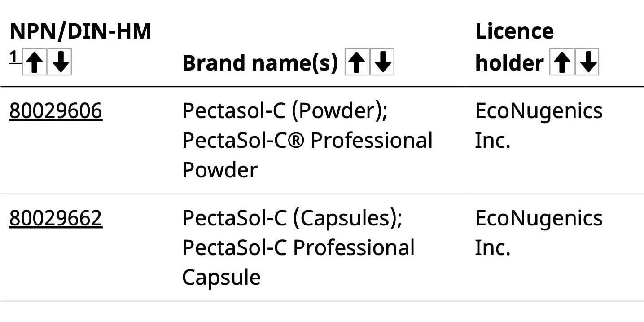
Task: Click the Brand name(s) column header
Action: [259, 62]
